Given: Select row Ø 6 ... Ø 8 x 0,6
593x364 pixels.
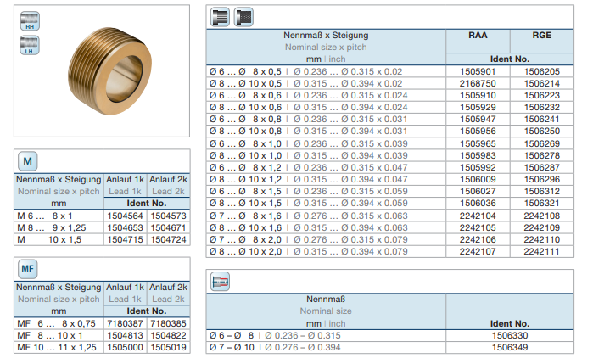Looking at the screenshot, I should pos(390,95).
